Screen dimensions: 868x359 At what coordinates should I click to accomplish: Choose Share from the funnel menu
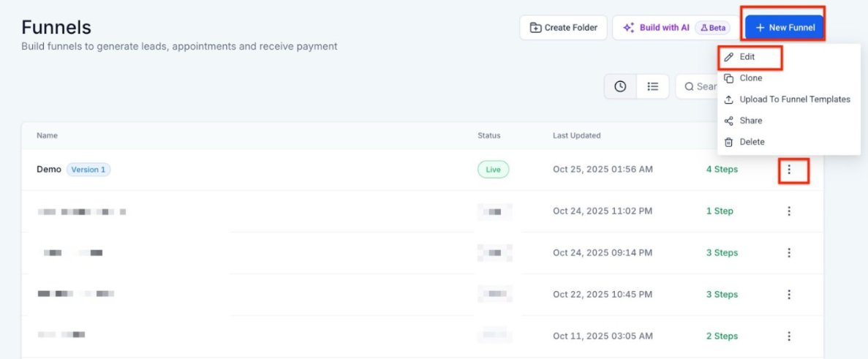(750, 121)
